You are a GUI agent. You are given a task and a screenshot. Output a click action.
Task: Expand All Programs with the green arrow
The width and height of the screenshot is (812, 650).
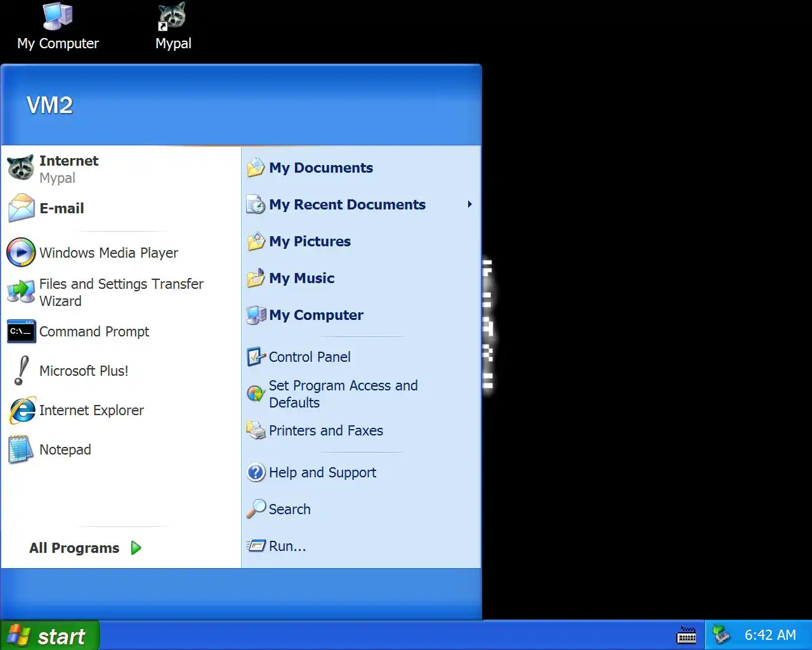[136, 548]
